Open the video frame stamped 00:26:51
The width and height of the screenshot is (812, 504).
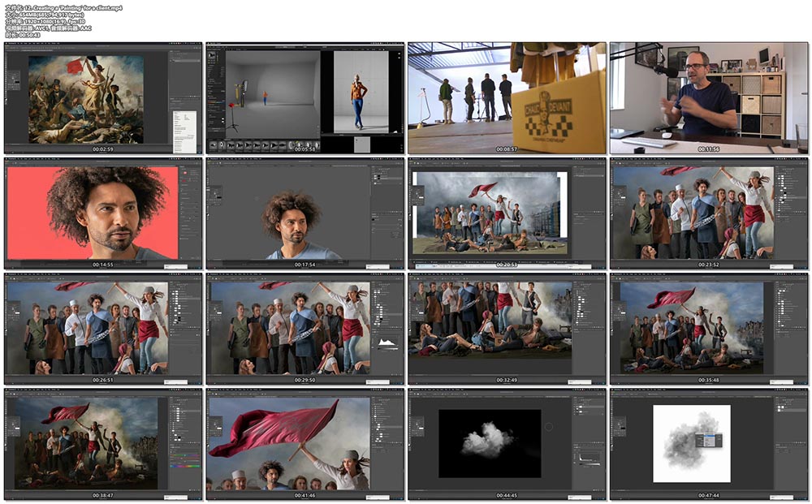tap(103, 329)
